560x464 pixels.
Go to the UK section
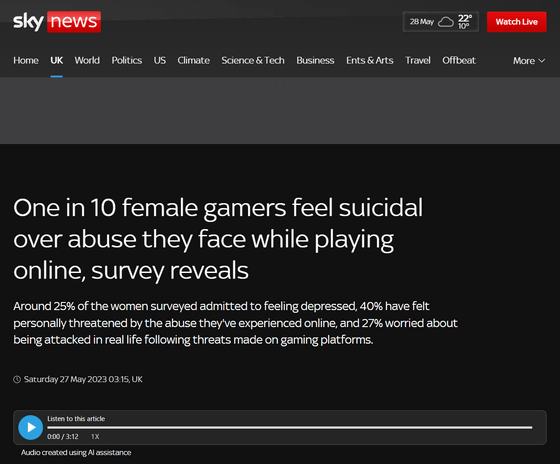56,60
